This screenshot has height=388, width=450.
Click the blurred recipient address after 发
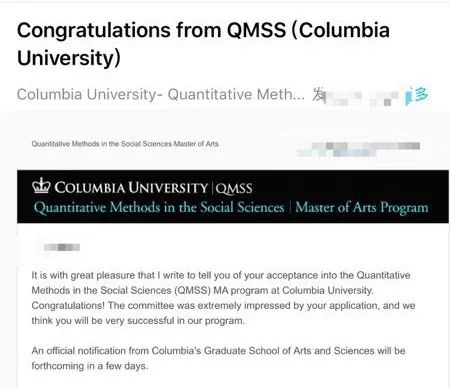pyautogui.click(x=363, y=97)
